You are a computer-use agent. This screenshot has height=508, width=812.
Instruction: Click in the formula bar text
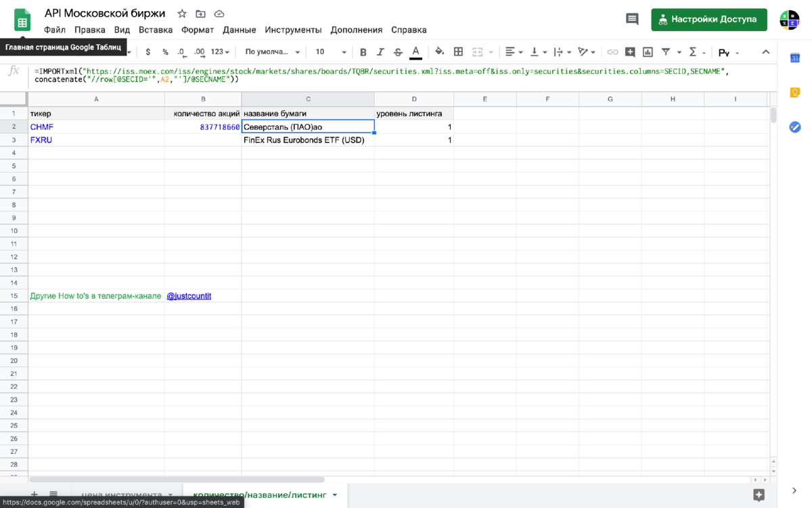pos(382,75)
